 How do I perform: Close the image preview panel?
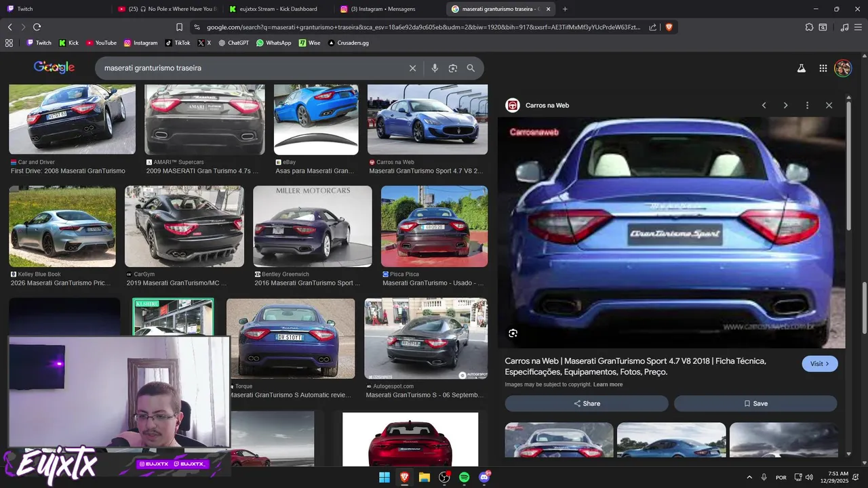[829, 105]
